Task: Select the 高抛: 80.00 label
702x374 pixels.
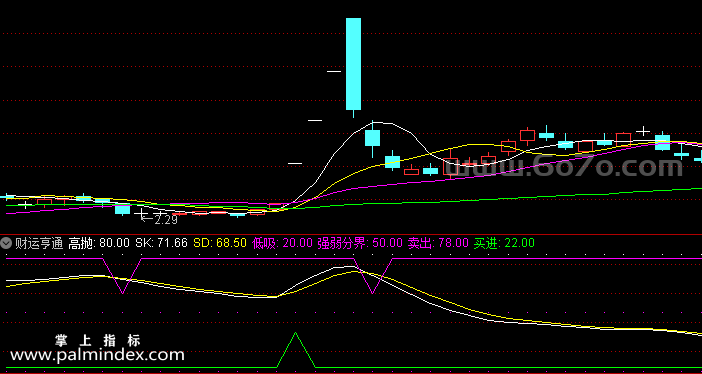Action: 98,243
